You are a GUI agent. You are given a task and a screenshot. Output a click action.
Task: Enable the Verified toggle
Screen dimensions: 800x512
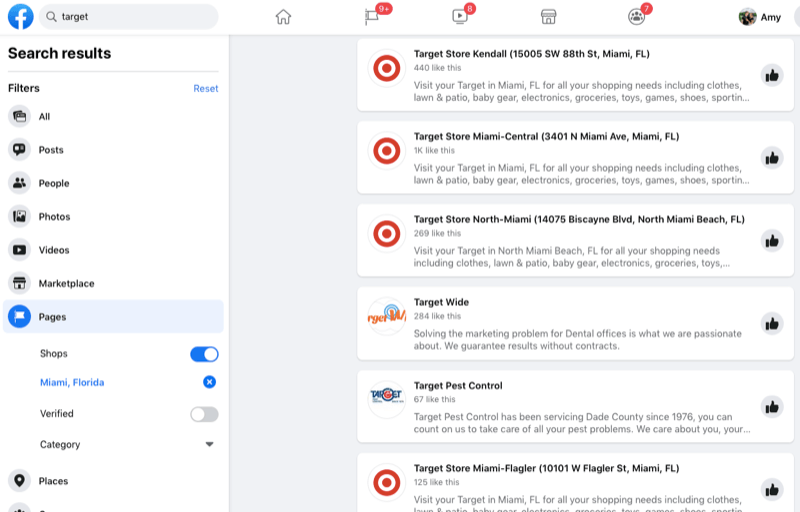point(204,414)
